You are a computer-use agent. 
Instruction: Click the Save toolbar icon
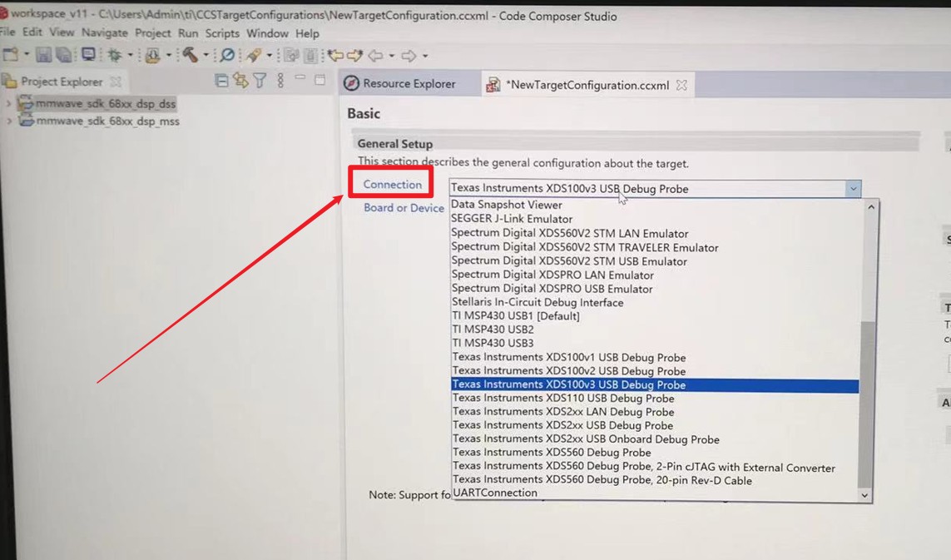coord(43,55)
